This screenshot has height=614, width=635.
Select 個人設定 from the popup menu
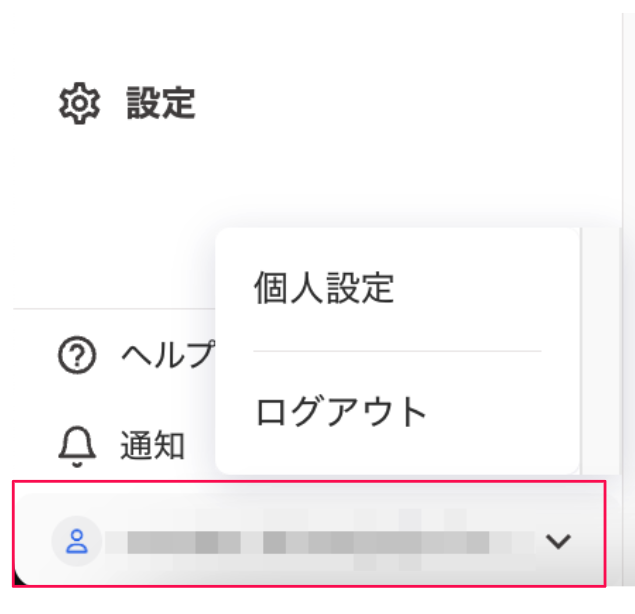324,289
